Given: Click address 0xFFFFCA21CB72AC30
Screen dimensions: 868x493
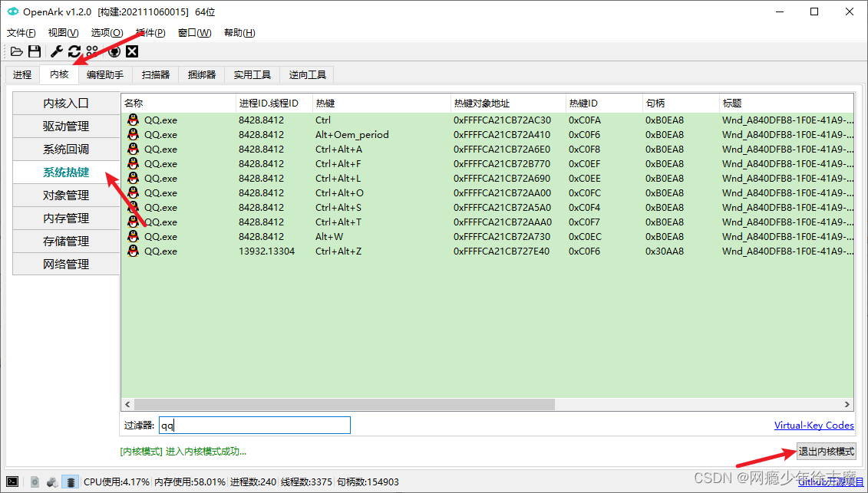Looking at the screenshot, I should (x=502, y=120).
